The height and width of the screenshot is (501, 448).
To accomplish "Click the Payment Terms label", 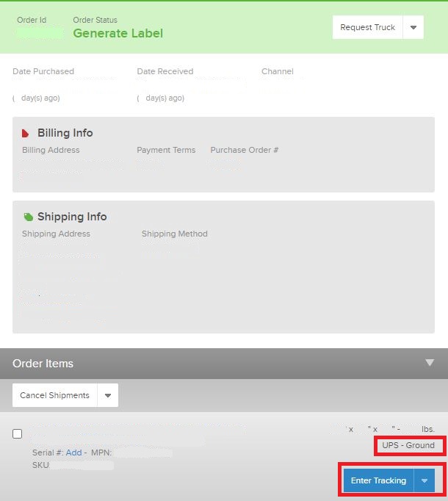I will tap(166, 150).
